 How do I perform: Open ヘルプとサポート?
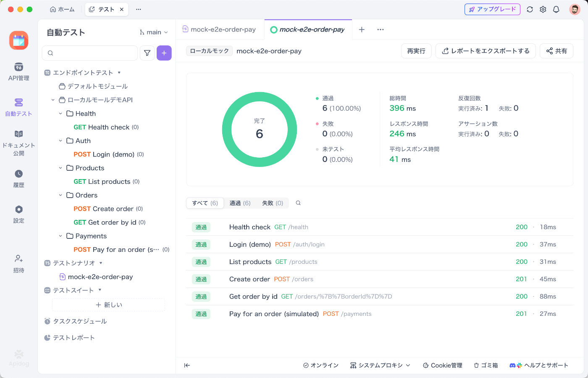click(539, 365)
